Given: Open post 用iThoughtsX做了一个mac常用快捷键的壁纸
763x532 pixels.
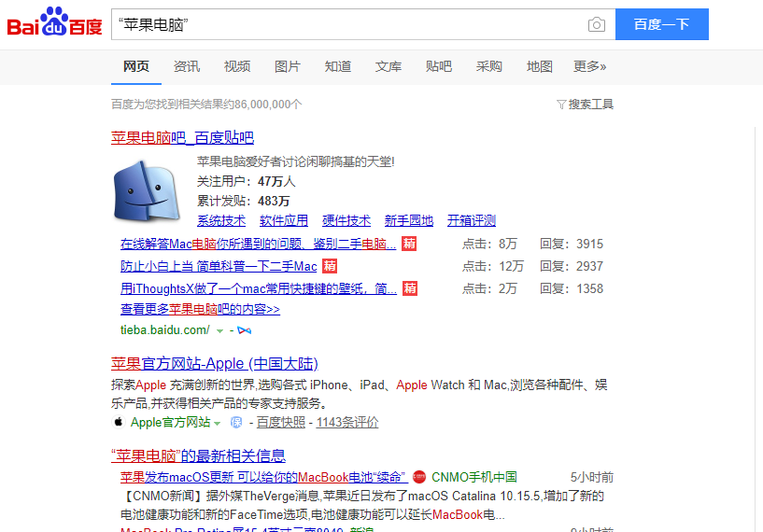Looking at the screenshot, I should pos(259,288).
